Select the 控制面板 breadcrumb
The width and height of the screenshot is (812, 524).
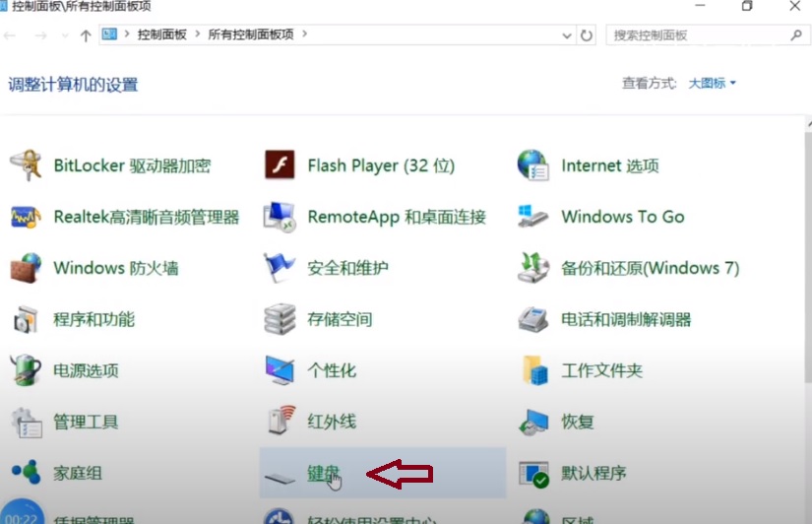coord(161,34)
